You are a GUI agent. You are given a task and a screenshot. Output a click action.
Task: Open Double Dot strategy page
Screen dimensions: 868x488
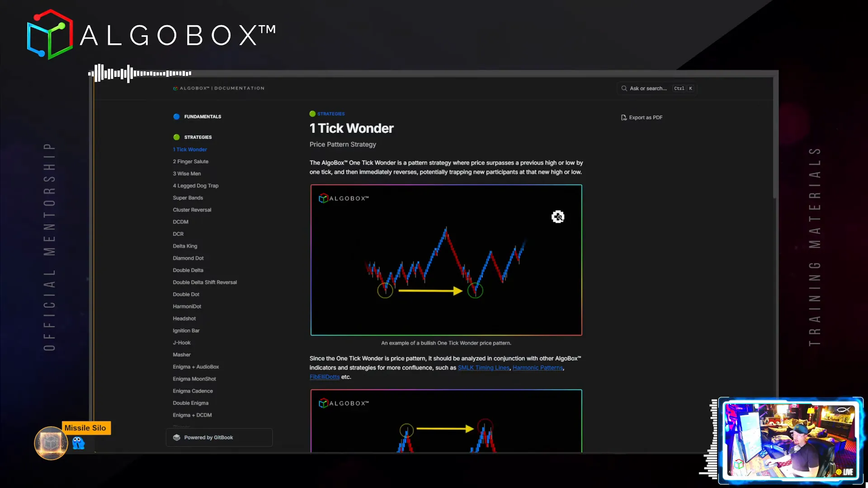[186, 294]
